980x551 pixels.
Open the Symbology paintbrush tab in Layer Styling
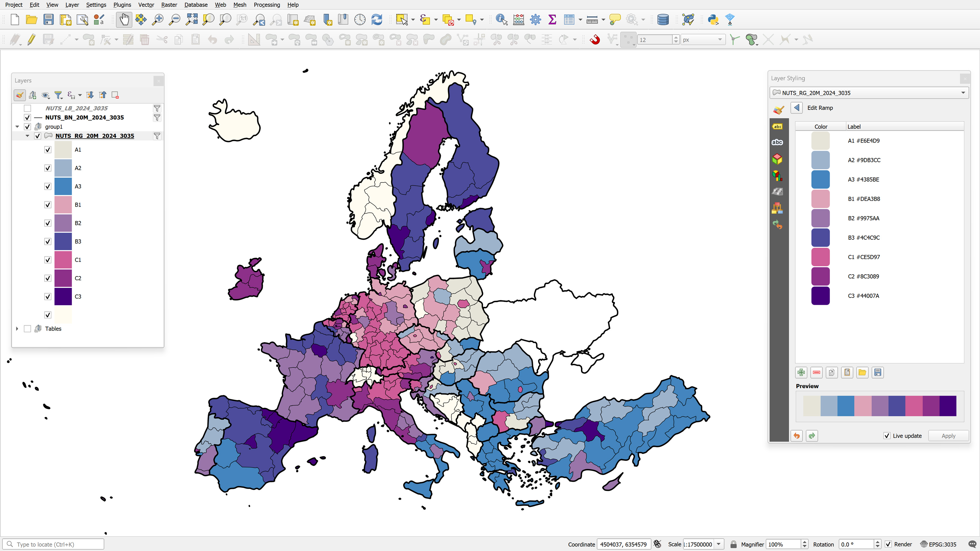click(778, 110)
